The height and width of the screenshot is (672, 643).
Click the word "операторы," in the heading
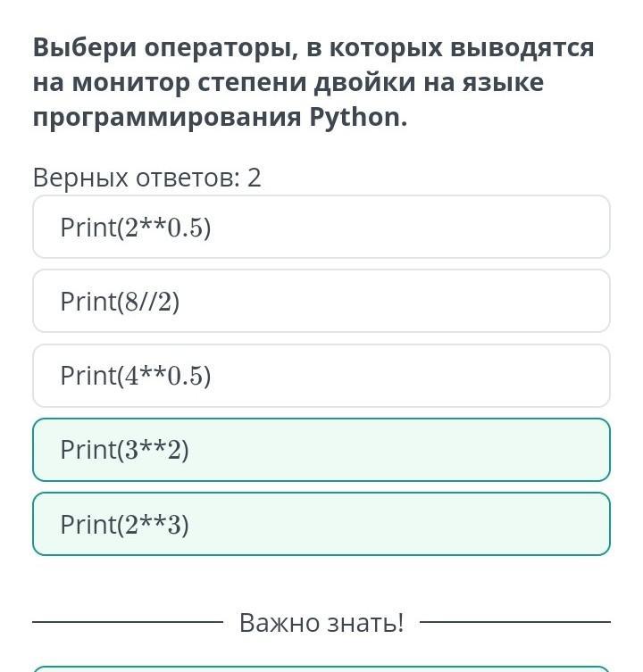pyautogui.click(x=221, y=48)
